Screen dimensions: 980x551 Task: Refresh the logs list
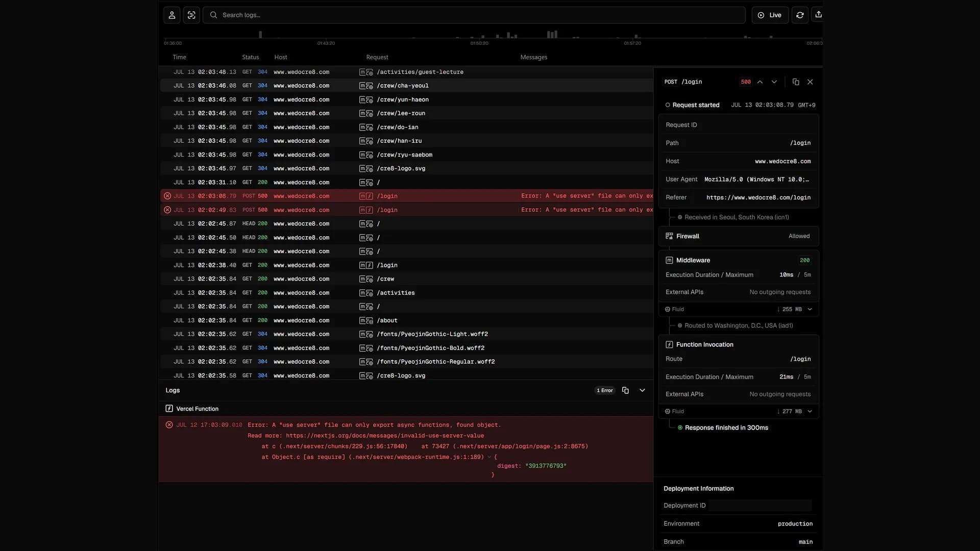[x=800, y=15]
